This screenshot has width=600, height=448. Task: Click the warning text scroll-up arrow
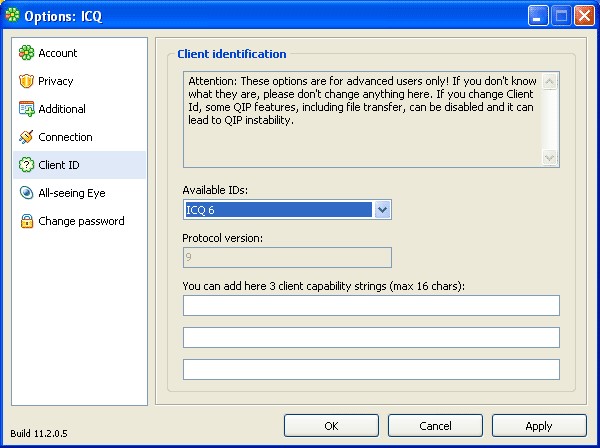(x=550, y=82)
